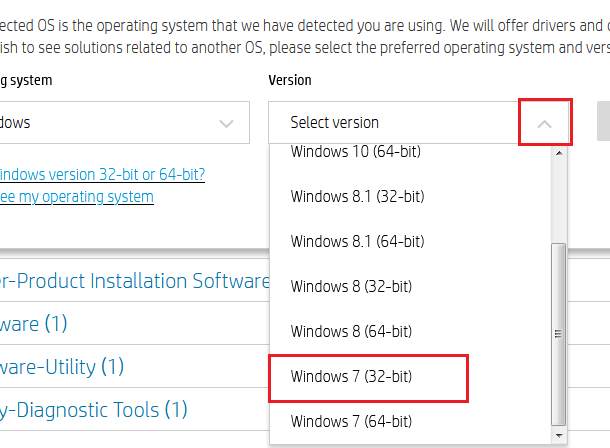Collapse the Version dropdown chevron
The height and width of the screenshot is (448, 610).
(x=544, y=123)
